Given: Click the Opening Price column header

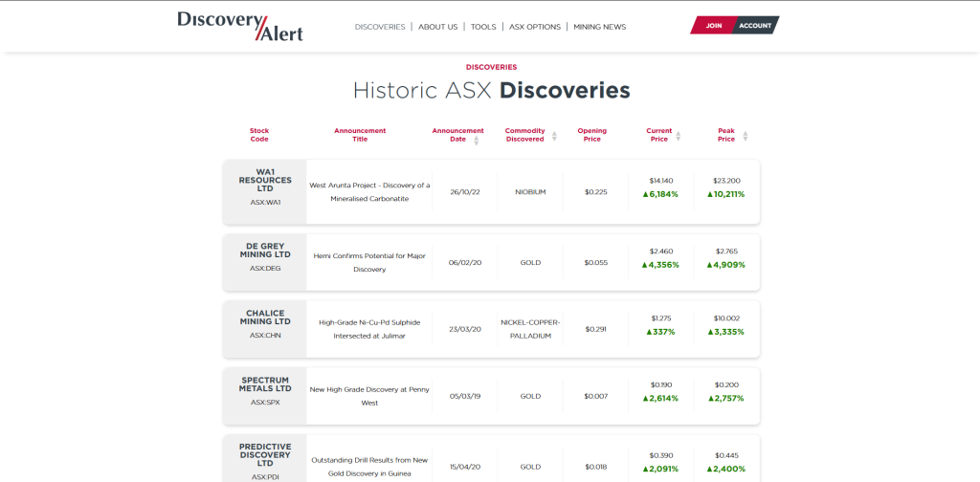Looking at the screenshot, I should (591, 135).
